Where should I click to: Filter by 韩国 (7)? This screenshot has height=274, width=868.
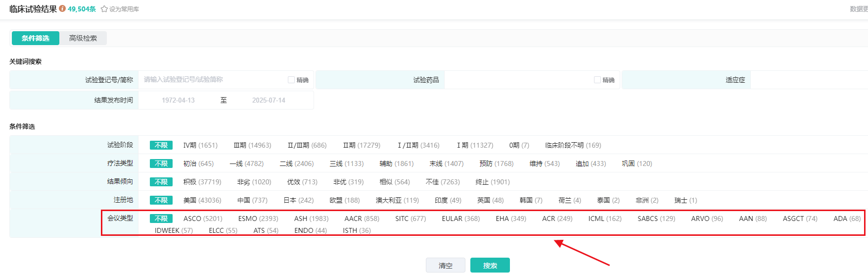point(531,200)
